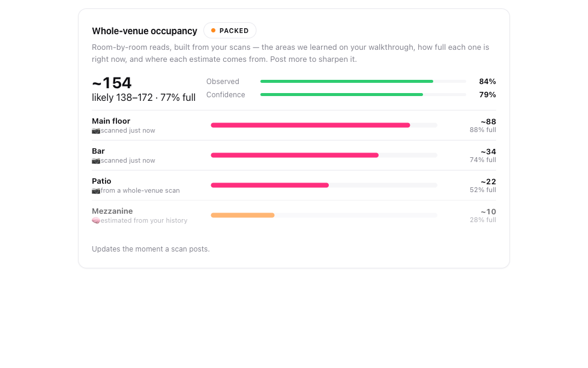Screen dimensions: 588x368
Task: Click the ~10 Mezzanine count
Action: click(488, 211)
